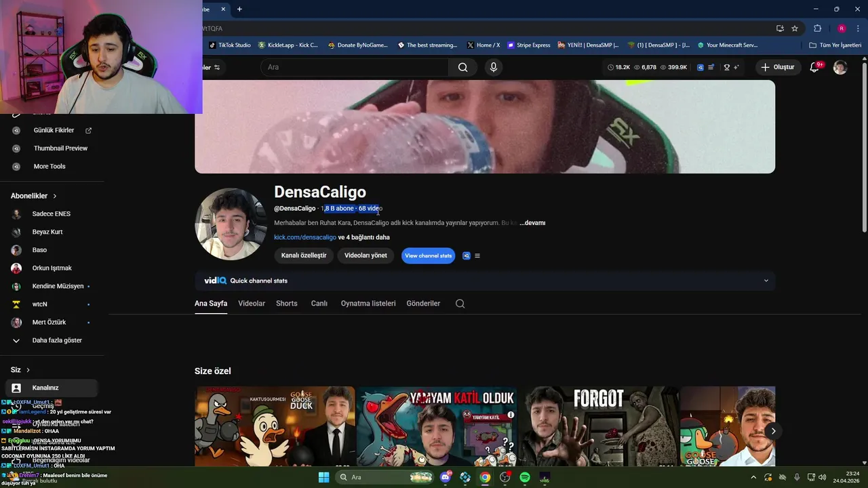Open the Windows Start menu
This screenshot has height=488, width=868.
click(323, 477)
